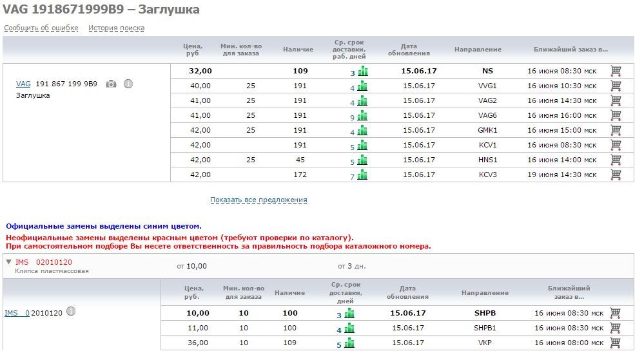Open 'История поиска' link

116,28
